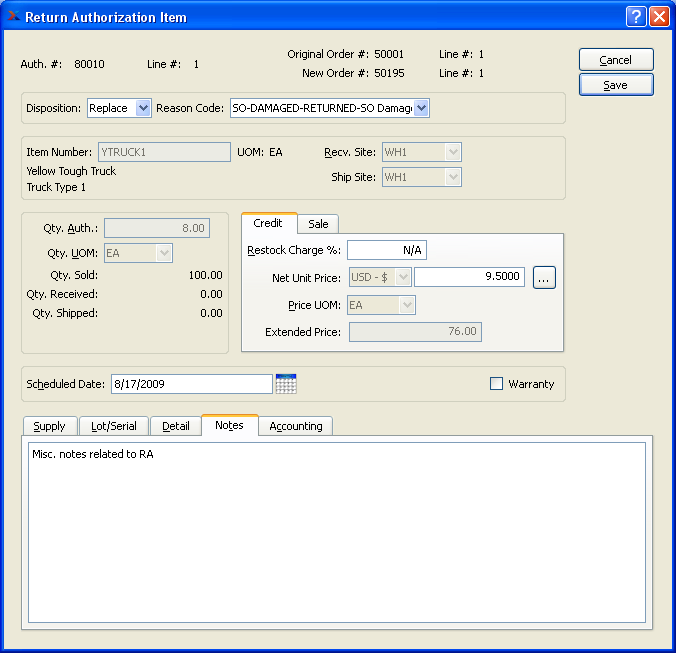
Task: Click into the Net Unit Price field
Action: pos(468,277)
